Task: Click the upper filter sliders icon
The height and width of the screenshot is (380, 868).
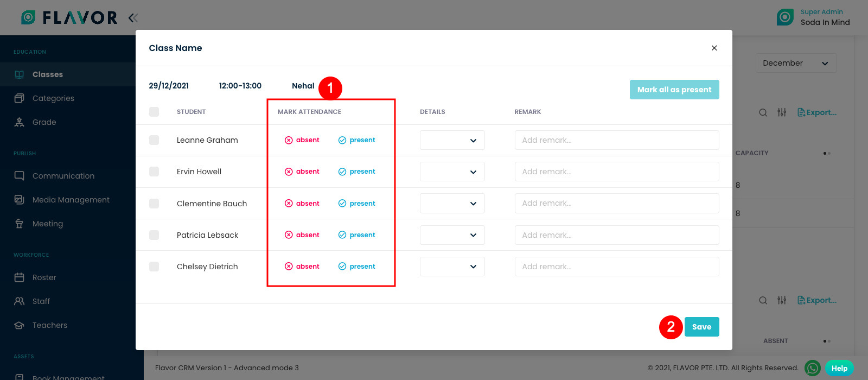Action: click(x=782, y=112)
